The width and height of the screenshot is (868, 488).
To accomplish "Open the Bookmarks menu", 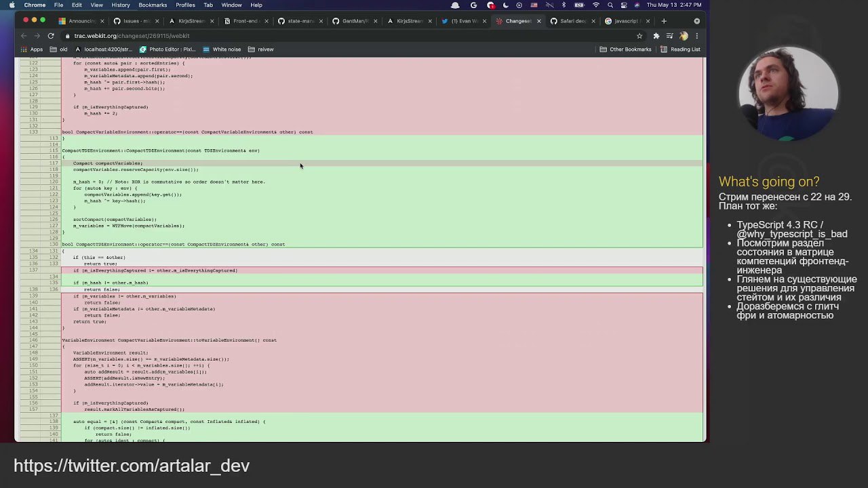I will tap(153, 5).
